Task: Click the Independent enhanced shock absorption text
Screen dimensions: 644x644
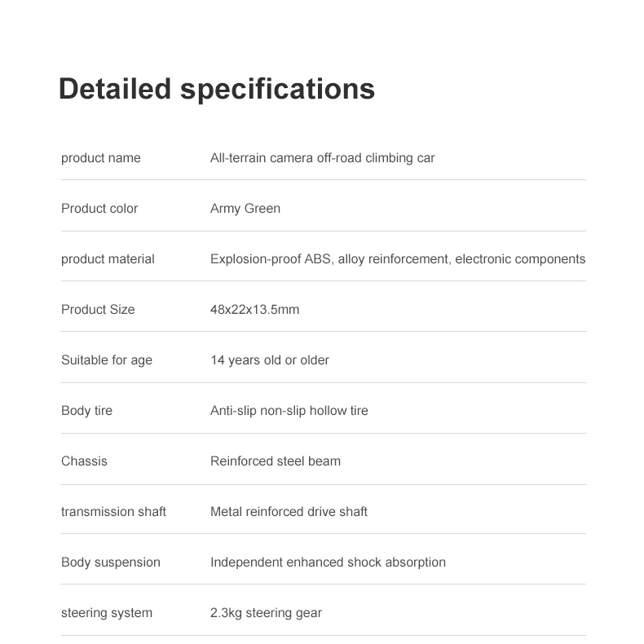Action: [x=328, y=562]
